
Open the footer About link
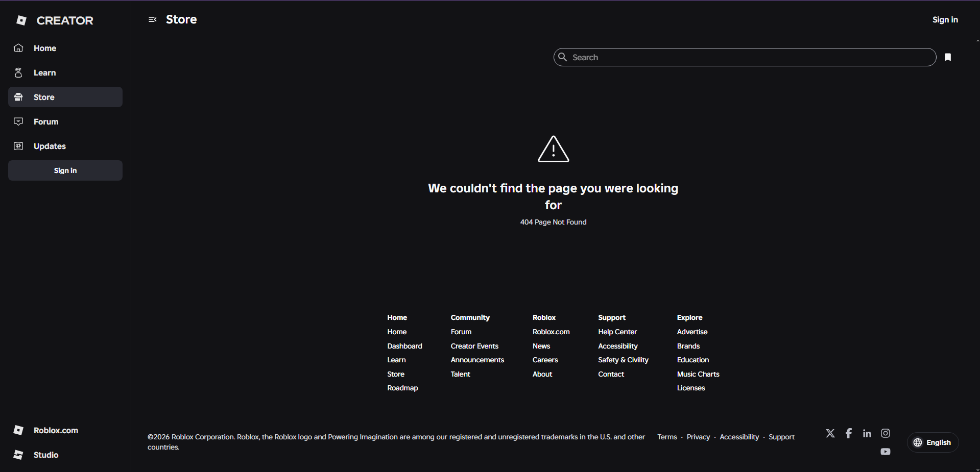click(x=542, y=374)
